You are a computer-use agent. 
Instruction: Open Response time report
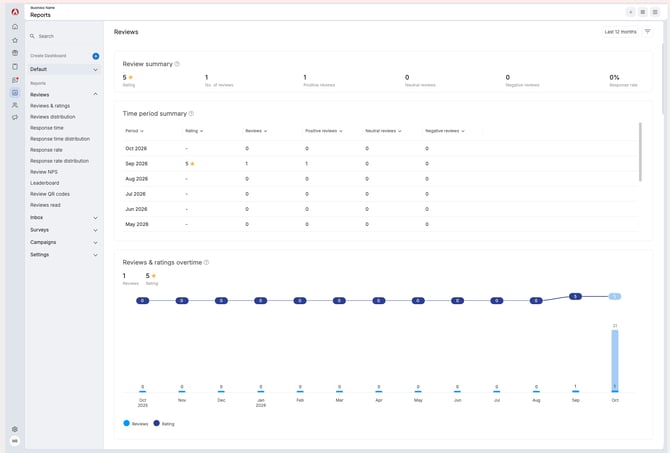pyautogui.click(x=47, y=128)
